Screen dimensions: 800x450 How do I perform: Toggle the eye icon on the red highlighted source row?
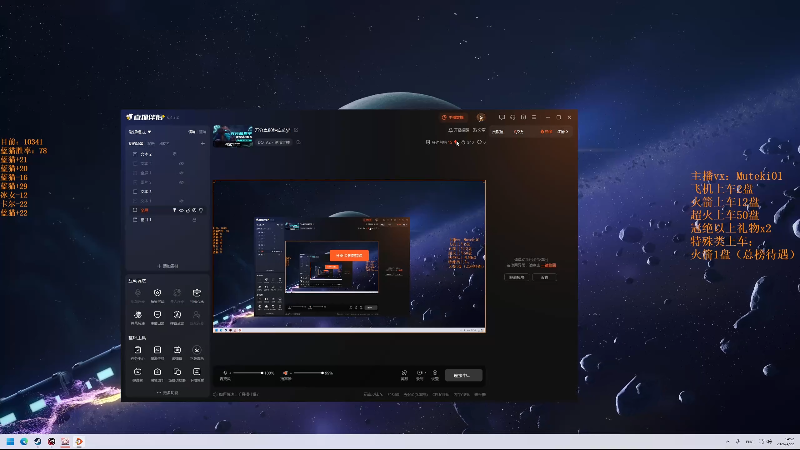coord(181,210)
